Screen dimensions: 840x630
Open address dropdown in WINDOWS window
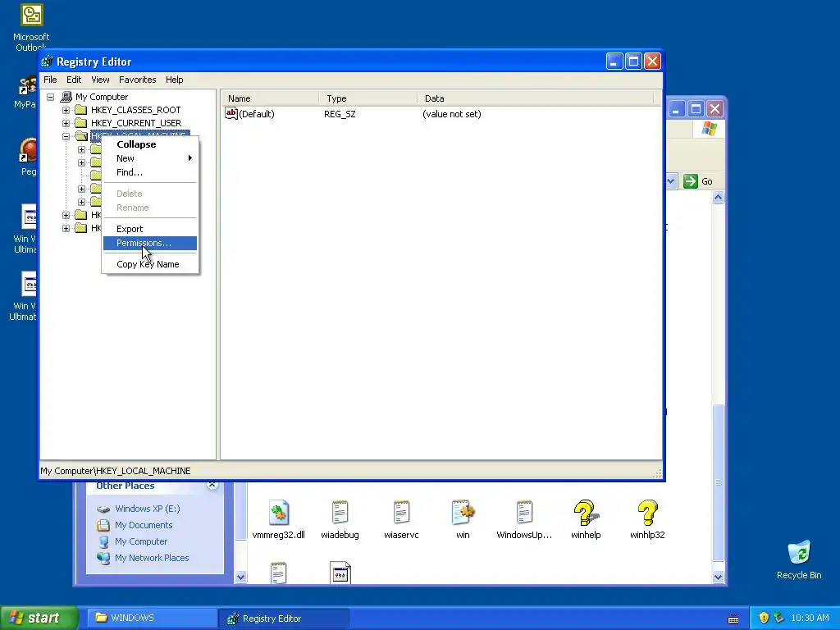click(671, 181)
